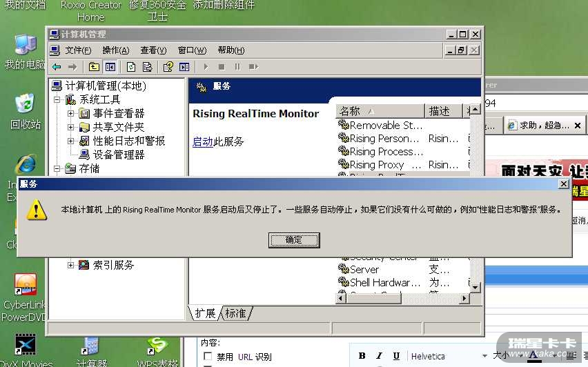The width and height of the screenshot is (588, 367).
Task: Click the Bold button in browser editor
Action: point(362,356)
